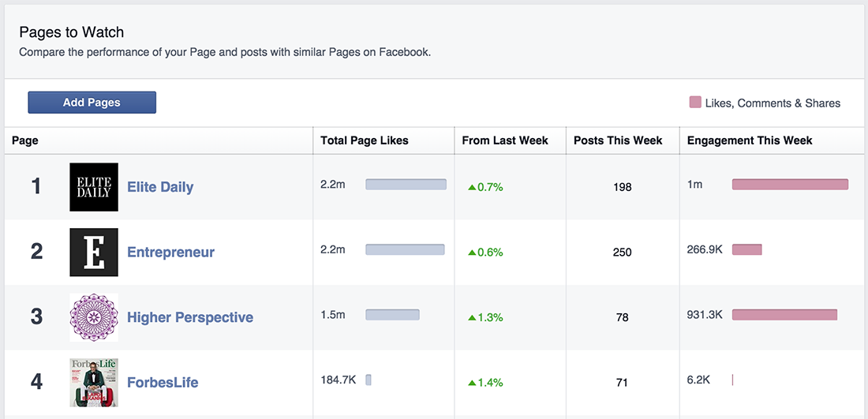This screenshot has height=419, width=868.
Task: Click the Pages to Watch heading
Action: tap(71, 32)
